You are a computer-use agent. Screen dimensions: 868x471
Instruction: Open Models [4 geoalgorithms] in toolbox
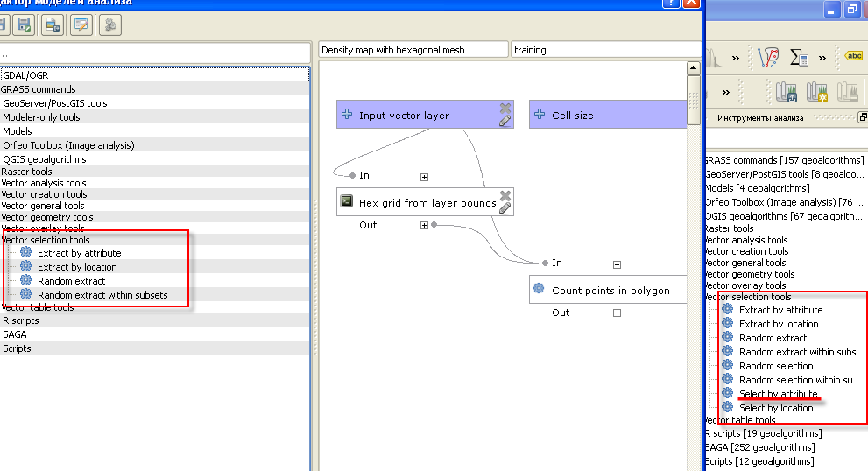[757, 188]
